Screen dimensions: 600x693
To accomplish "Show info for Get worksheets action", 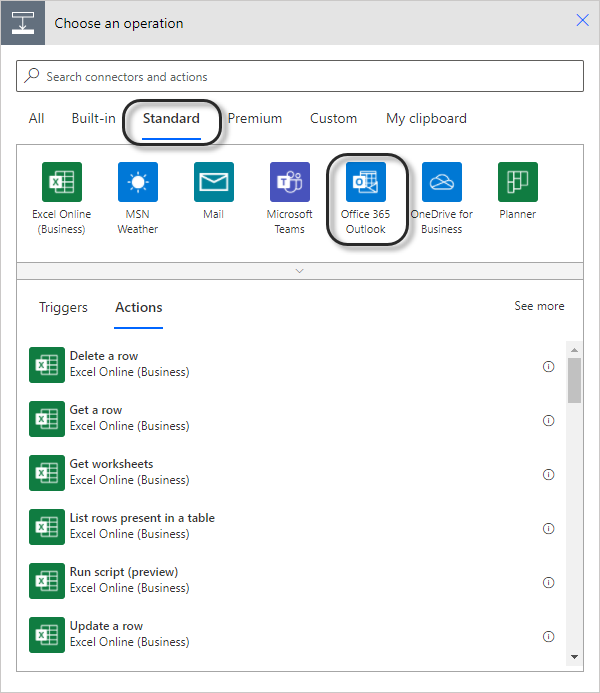I will pos(548,474).
